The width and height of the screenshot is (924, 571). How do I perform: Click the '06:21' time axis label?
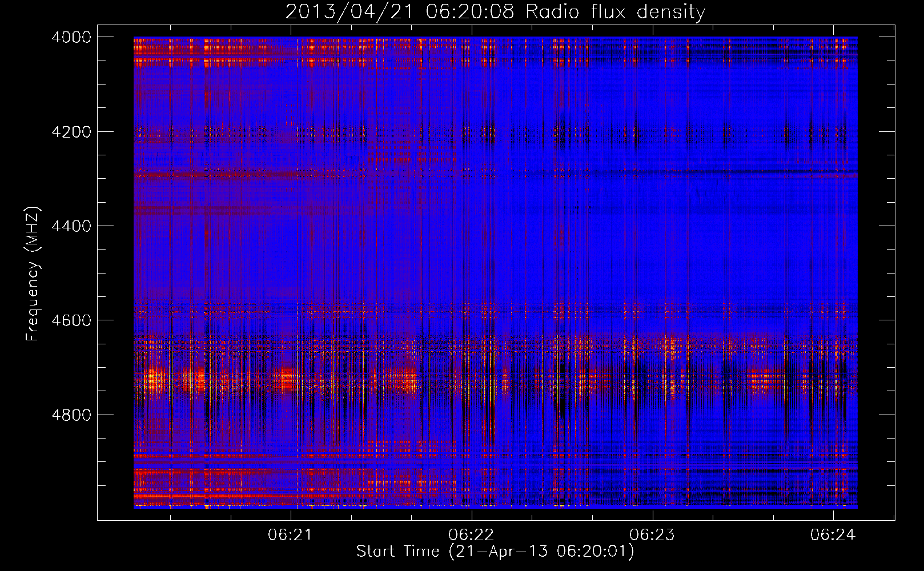pos(291,535)
